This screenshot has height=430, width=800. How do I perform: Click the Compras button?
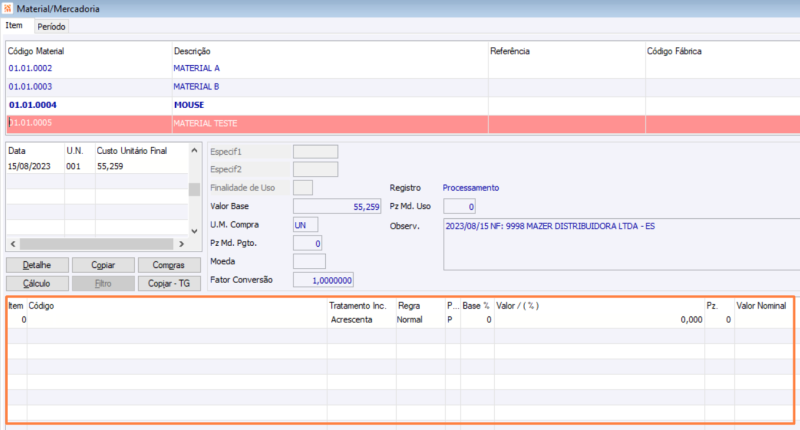click(x=169, y=265)
